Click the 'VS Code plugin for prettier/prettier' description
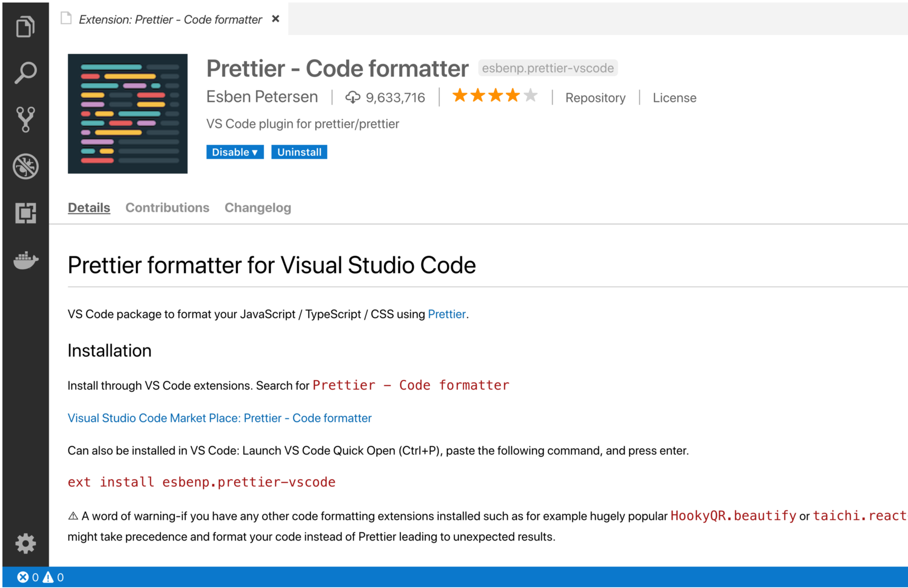Image resolution: width=908 pixels, height=588 pixels. tap(302, 124)
